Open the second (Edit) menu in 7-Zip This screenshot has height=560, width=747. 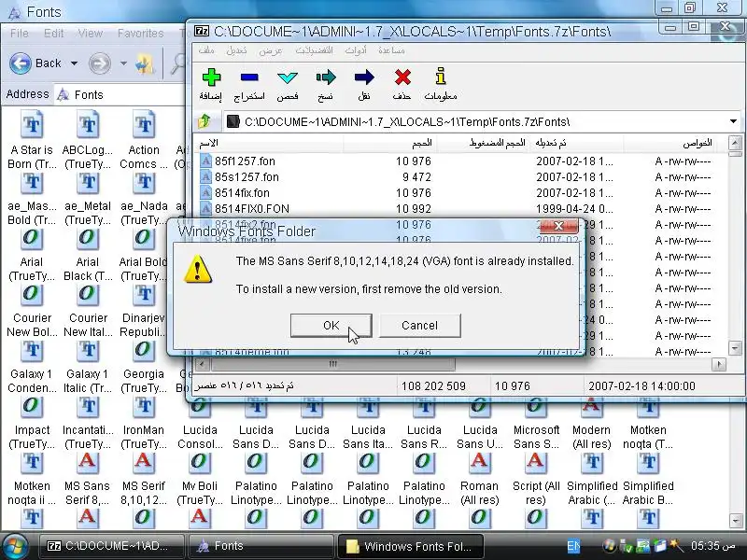(x=236, y=50)
